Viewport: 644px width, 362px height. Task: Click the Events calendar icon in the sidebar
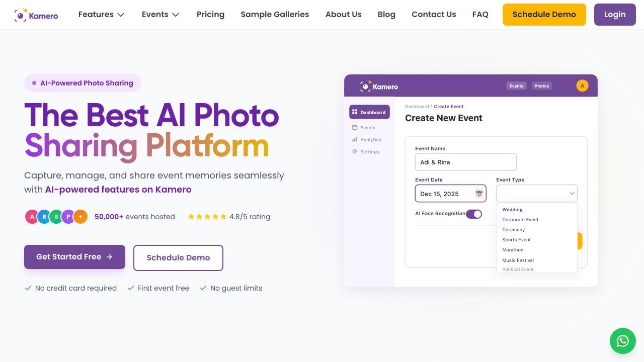(x=355, y=127)
